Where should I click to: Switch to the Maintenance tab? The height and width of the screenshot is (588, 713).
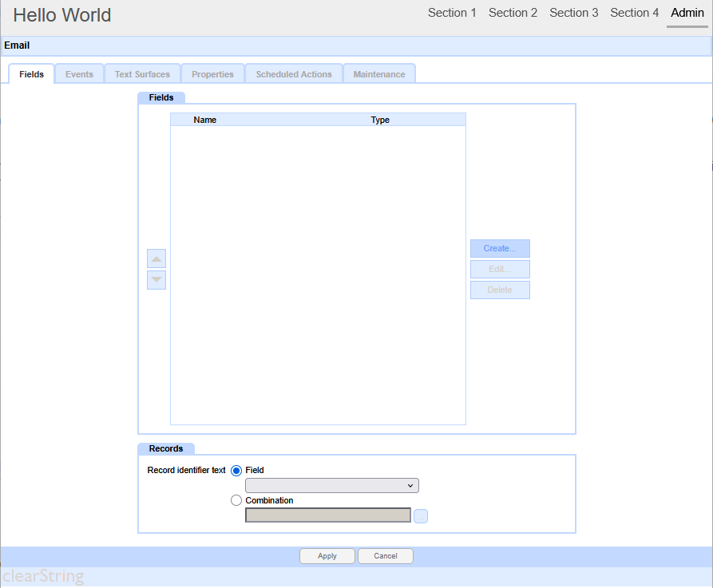coord(379,74)
